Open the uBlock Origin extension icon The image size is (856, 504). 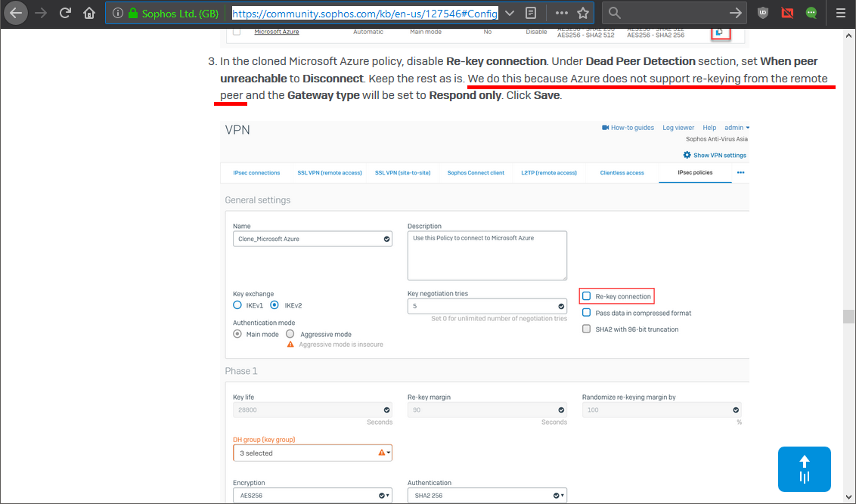[x=763, y=13]
